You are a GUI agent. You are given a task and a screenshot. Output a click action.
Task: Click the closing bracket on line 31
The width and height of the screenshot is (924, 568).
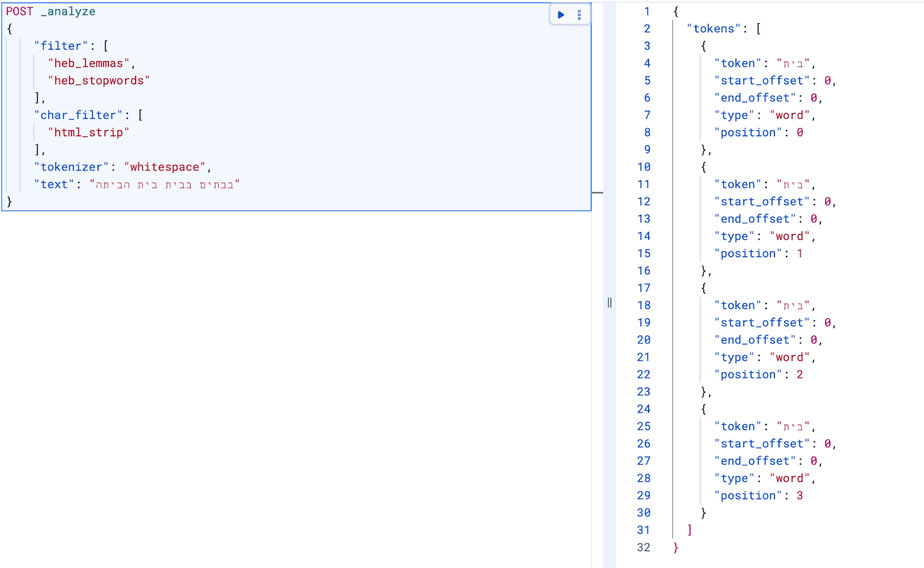[688, 530]
